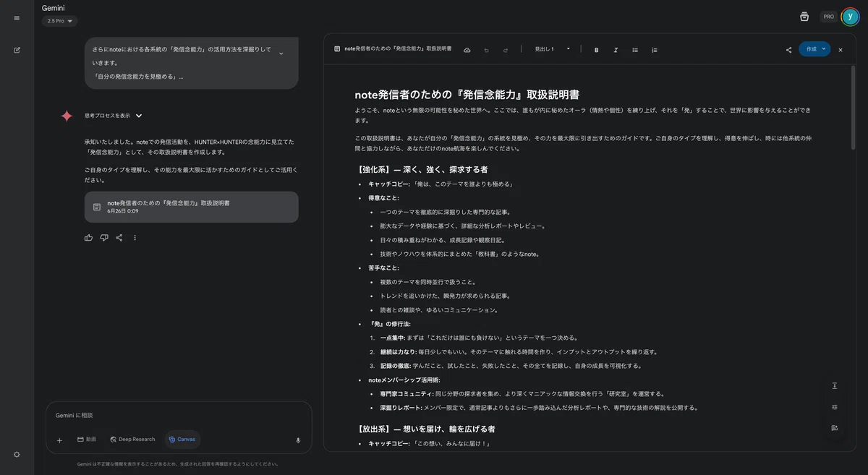Open the Gems stack icon beside PRO

[x=804, y=17]
